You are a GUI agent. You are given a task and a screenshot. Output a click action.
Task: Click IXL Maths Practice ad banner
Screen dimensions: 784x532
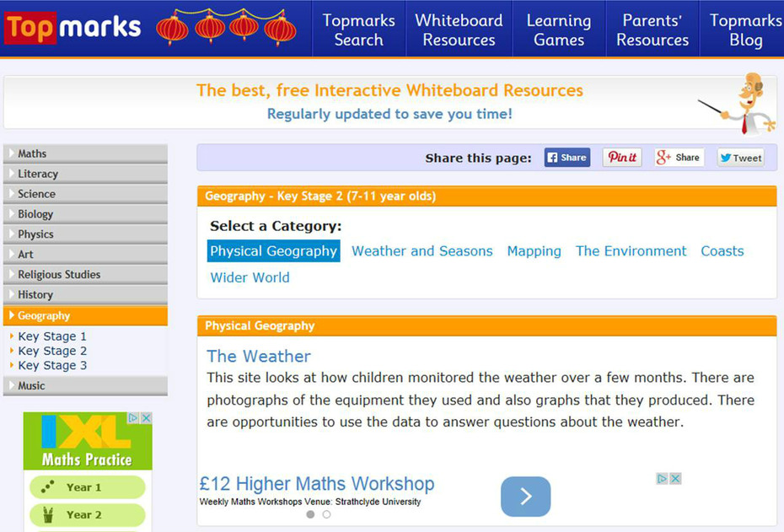click(88, 441)
